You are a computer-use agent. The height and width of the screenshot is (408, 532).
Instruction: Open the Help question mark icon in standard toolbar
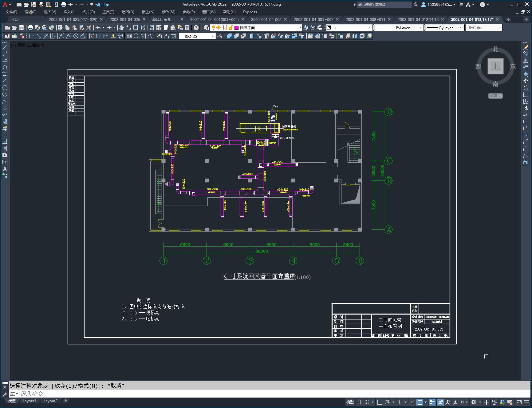click(x=196, y=28)
